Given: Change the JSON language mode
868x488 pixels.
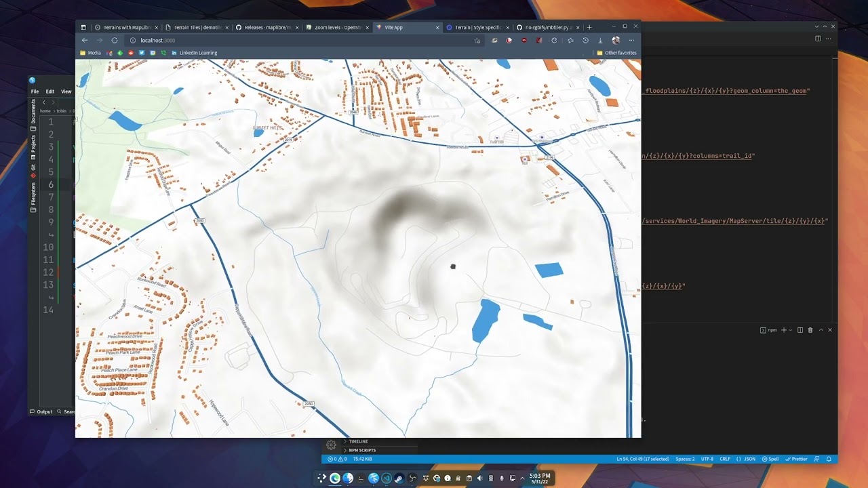Looking at the screenshot, I should pos(746,459).
